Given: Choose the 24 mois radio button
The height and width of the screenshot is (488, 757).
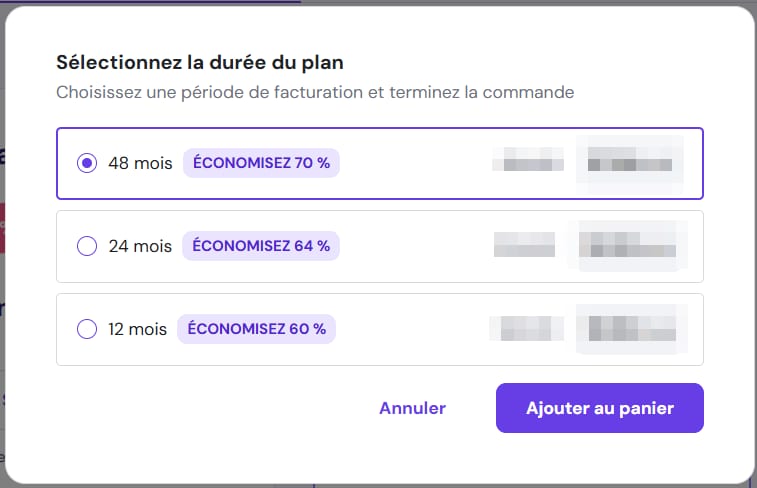Looking at the screenshot, I should [87, 245].
